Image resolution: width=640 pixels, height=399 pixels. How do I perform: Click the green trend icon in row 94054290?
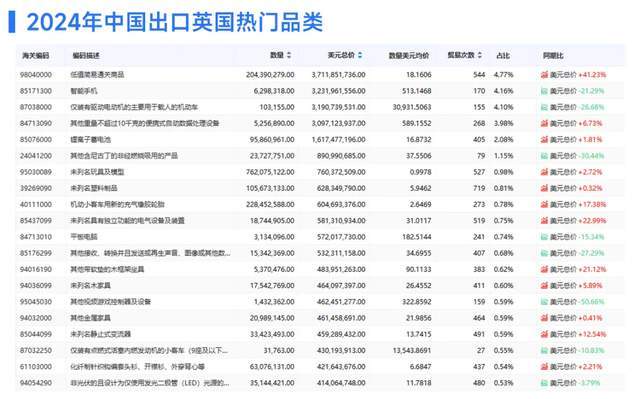(x=544, y=383)
